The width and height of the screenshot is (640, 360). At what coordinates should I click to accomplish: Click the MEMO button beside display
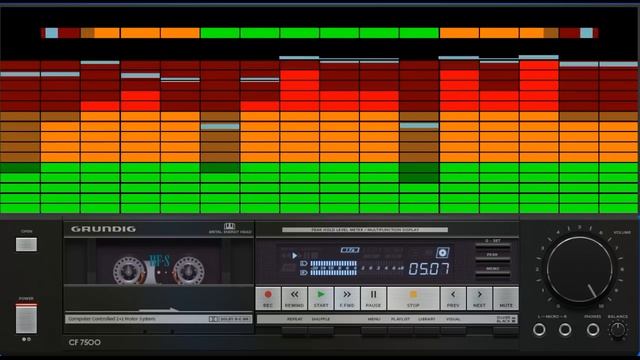coord(493,275)
